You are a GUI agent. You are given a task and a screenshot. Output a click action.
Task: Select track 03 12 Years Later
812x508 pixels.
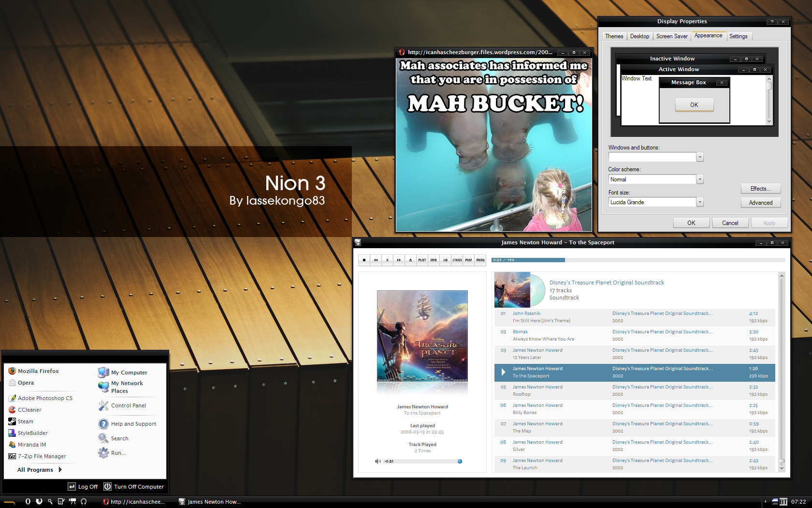pyautogui.click(x=635, y=354)
